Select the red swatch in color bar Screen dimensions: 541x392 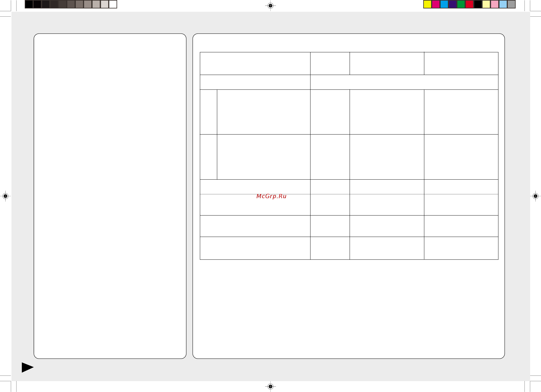pyautogui.click(x=469, y=4)
